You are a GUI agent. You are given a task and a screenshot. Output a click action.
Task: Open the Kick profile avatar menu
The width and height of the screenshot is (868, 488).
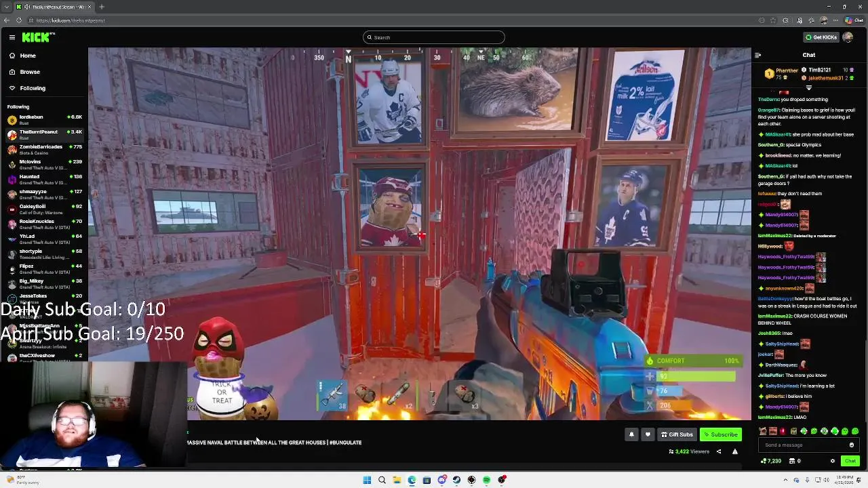[x=848, y=37]
